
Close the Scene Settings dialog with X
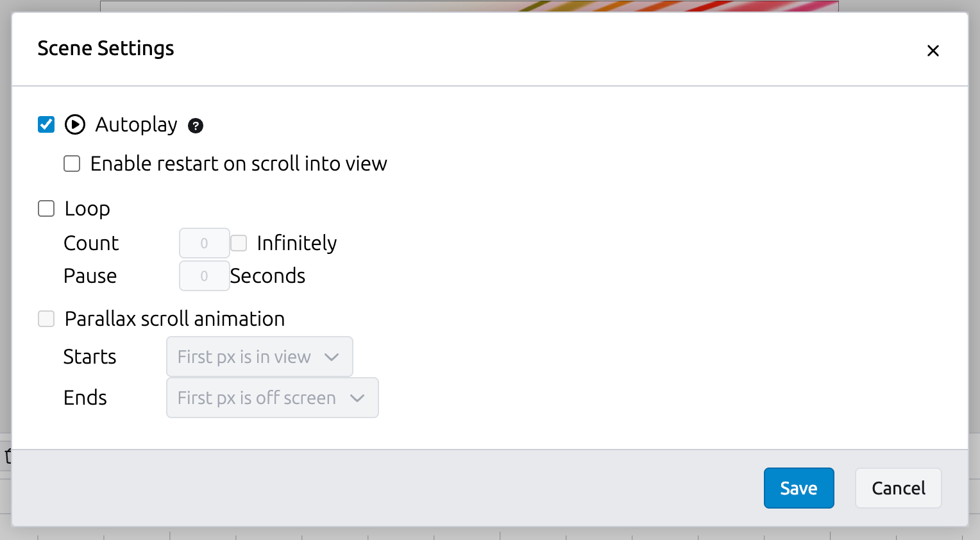[933, 51]
